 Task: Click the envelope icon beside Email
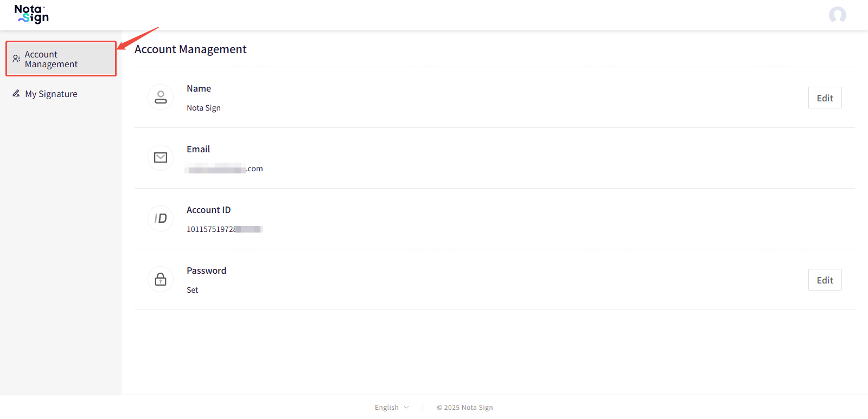pos(161,158)
